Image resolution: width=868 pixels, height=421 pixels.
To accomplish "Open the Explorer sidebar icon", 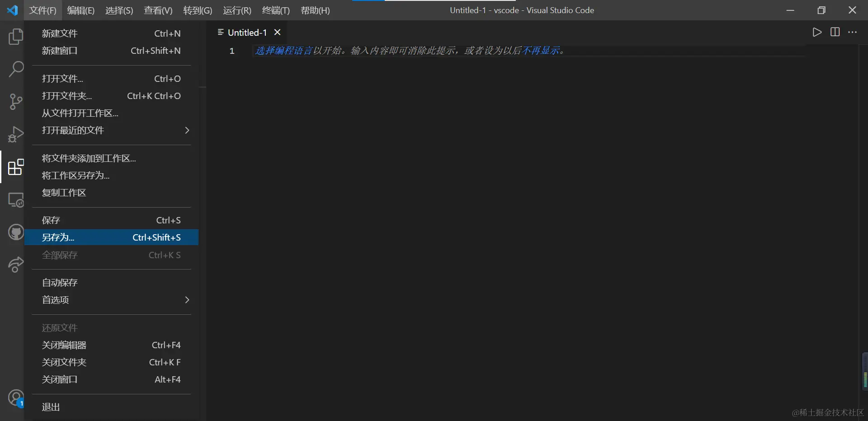I will [x=16, y=37].
